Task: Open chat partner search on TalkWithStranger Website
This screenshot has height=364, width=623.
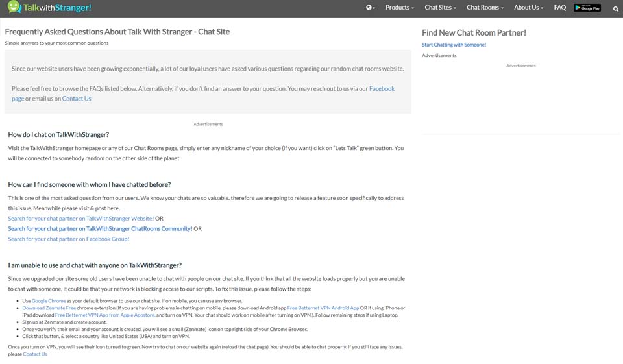Action: tap(80, 219)
